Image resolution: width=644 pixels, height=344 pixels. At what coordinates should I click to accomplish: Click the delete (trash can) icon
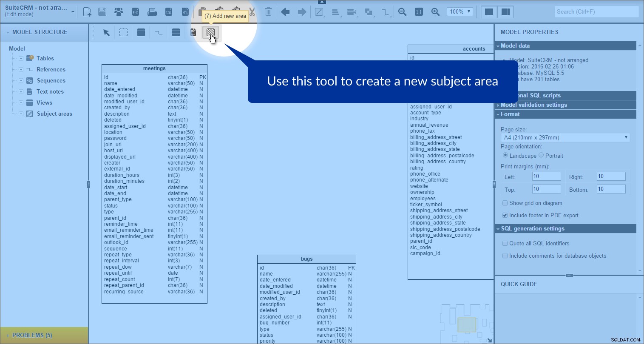click(x=268, y=12)
